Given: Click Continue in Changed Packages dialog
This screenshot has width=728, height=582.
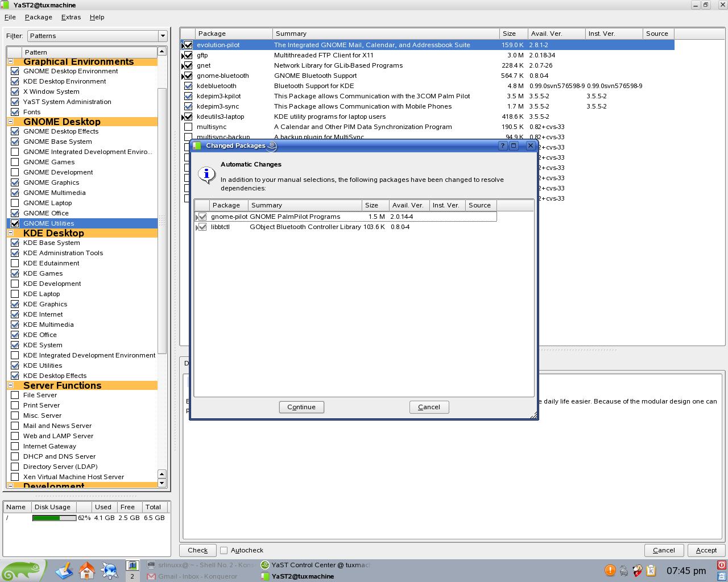Looking at the screenshot, I should click(x=301, y=407).
